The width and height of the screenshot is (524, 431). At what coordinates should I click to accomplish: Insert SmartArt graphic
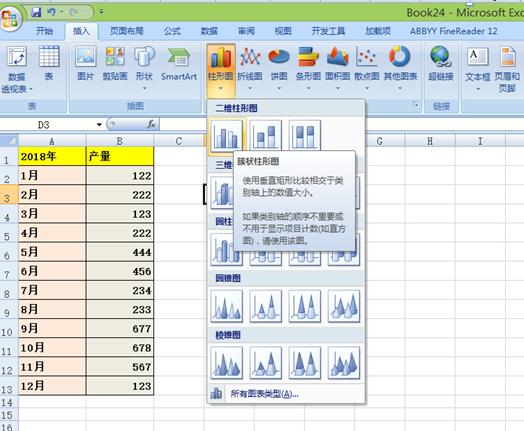pyautogui.click(x=179, y=63)
